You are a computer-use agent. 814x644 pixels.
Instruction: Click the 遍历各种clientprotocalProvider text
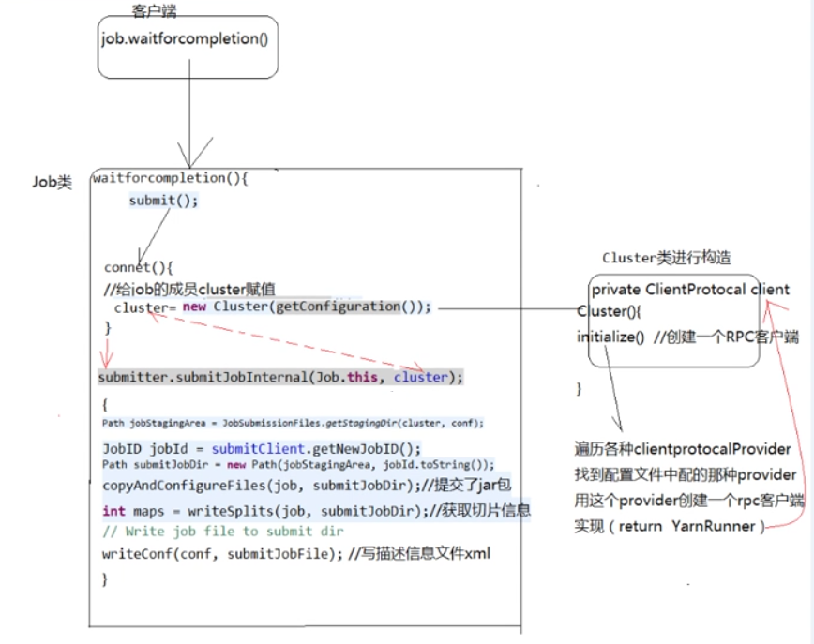pyautogui.click(x=683, y=449)
